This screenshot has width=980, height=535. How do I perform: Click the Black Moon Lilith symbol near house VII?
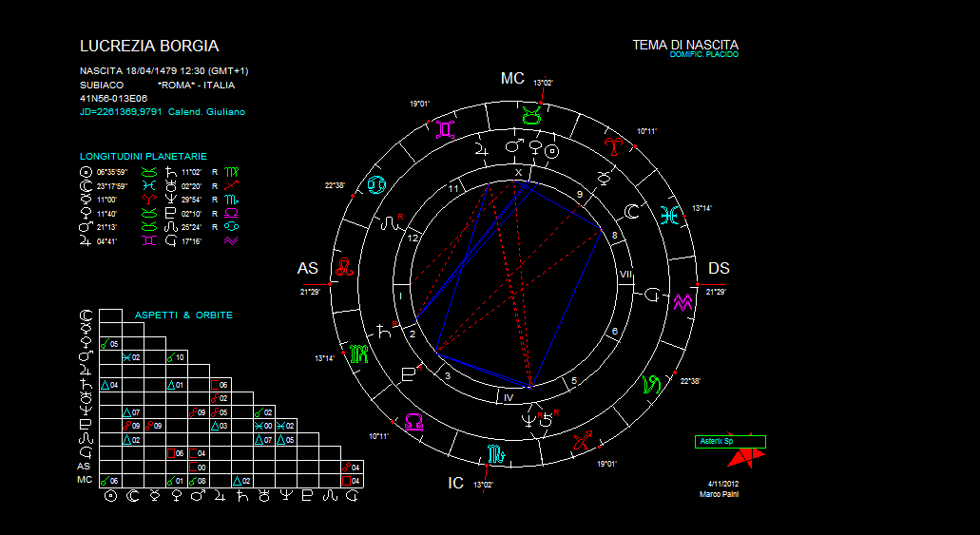[x=652, y=294]
